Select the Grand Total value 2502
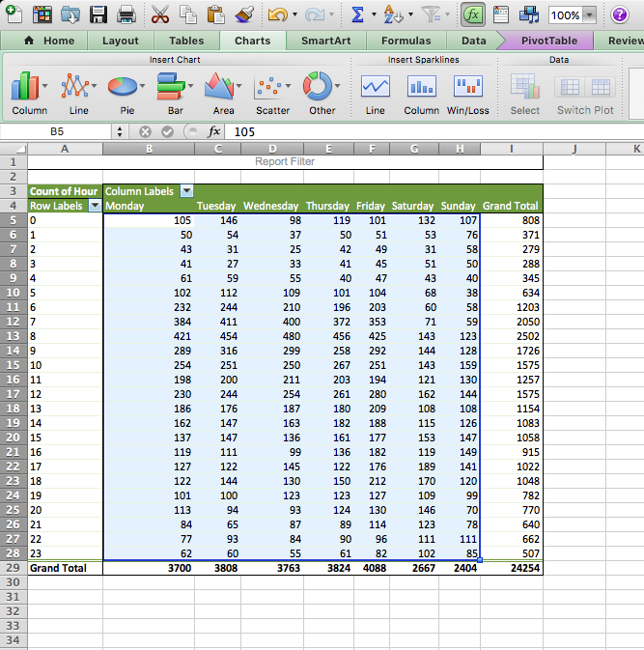The height and width of the screenshot is (650, 644). click(512, 336)
